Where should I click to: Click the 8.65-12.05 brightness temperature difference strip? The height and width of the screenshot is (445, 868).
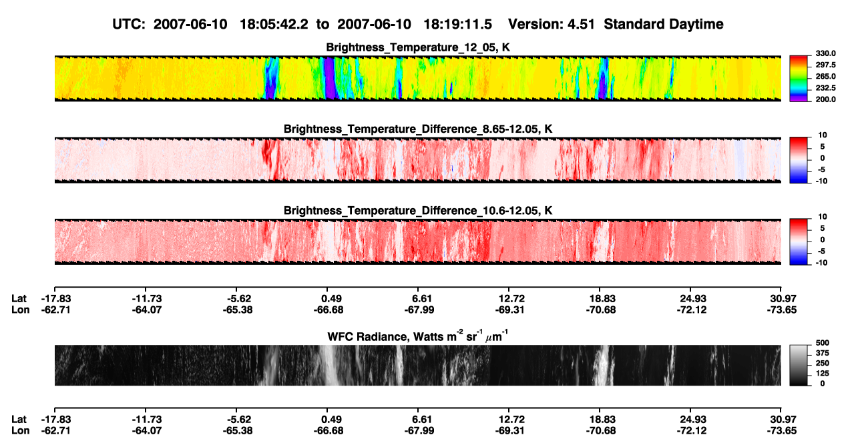click(417, 160)
